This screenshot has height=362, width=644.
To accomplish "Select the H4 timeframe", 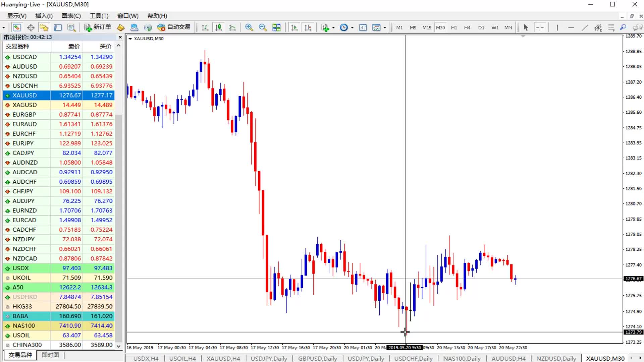I will coord(467,27).
